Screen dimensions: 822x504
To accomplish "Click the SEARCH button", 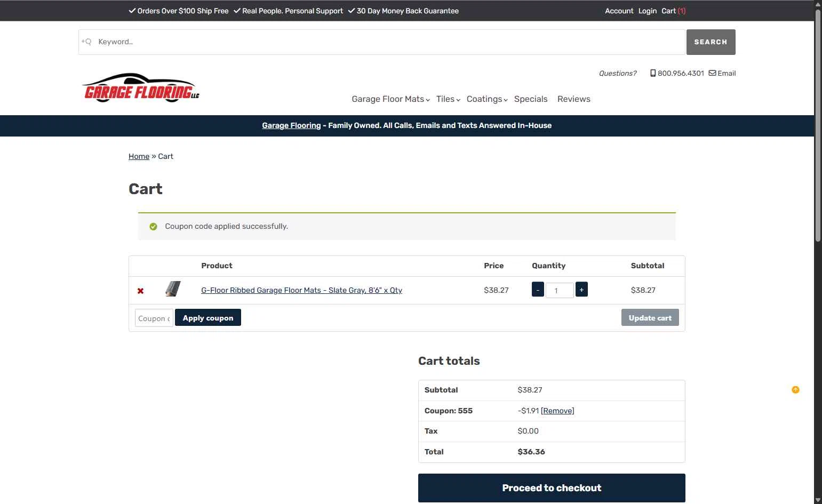I will point(711,42).
